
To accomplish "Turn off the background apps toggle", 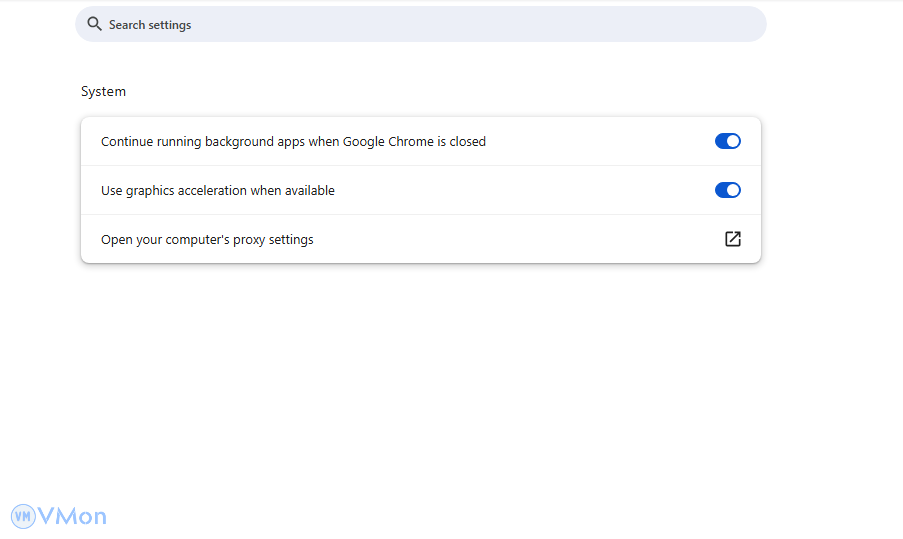I will pyautogui.click(x=727, y=141).
